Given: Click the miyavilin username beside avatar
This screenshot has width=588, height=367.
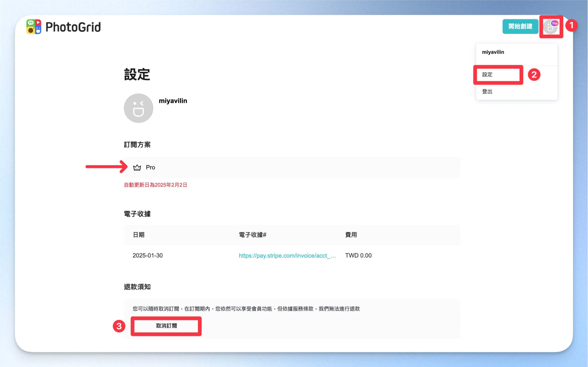Looking at the screenshot, I should coord(173,101).
